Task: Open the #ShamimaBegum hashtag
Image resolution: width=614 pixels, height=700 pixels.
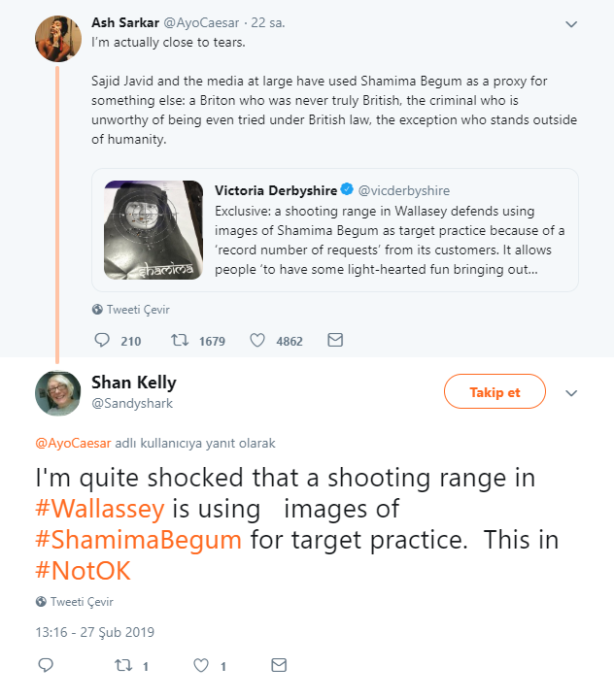Action: click(139, 539)
